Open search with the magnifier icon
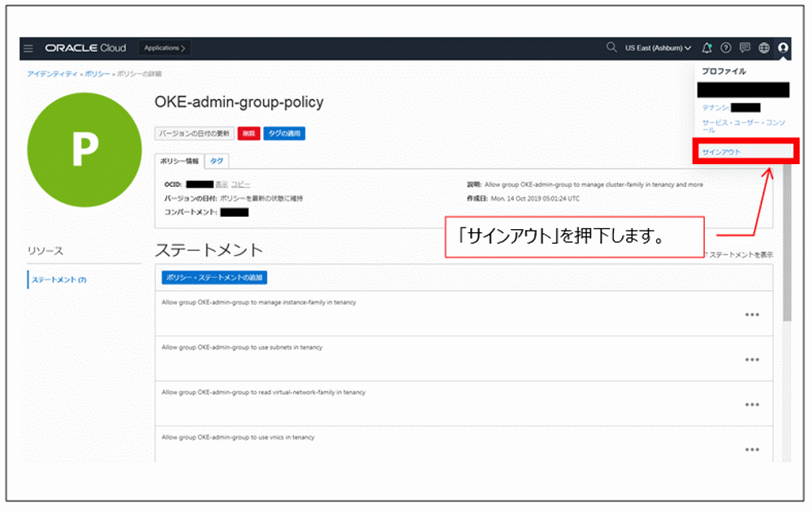 click(x=611, y=47)
